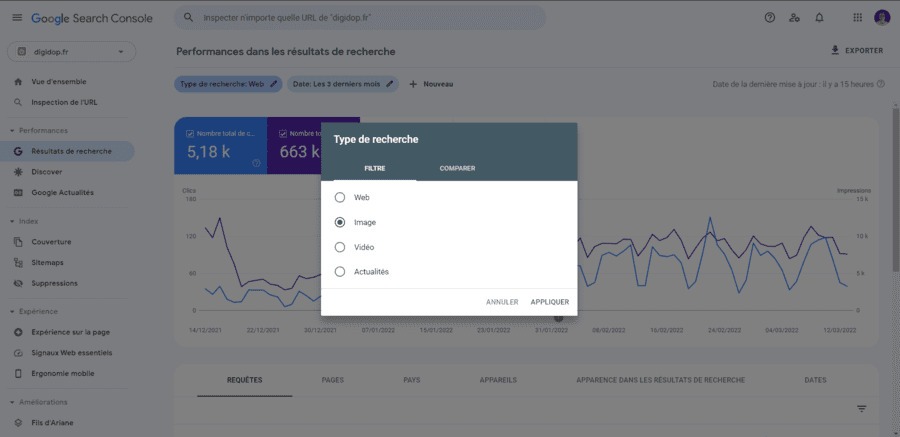Image resolution: width=900 pixels, height=437 pixels.
Task: Open the help question mark icon
Action: [770, 18]
